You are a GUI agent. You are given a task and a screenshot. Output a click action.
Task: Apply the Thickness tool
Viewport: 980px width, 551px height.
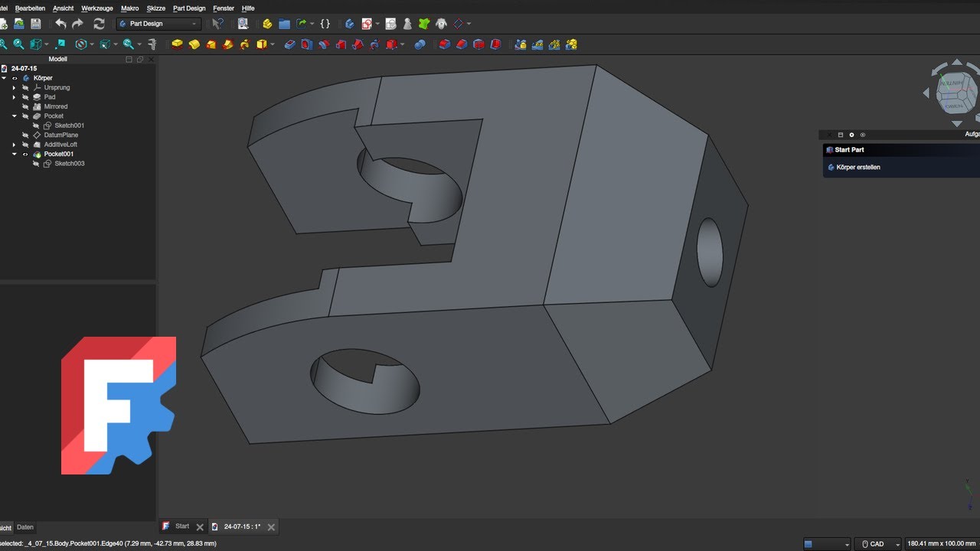495,44
